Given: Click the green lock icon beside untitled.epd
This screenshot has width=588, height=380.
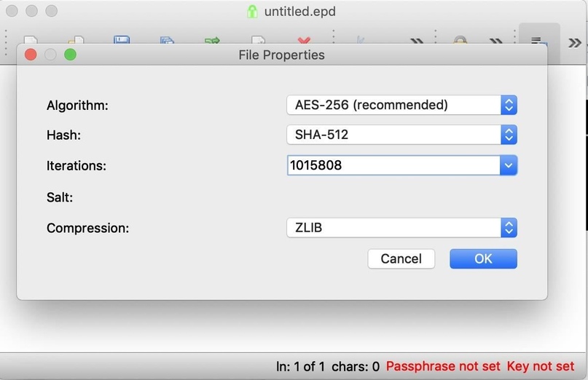Looking at the screenshot, I should pos(252,12).
